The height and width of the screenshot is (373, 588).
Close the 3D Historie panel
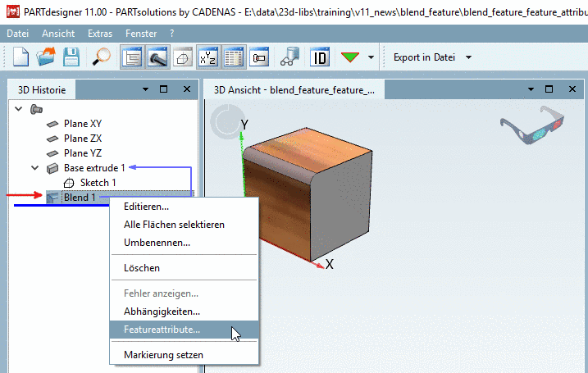pyautogui.click(x=187, y=89)
